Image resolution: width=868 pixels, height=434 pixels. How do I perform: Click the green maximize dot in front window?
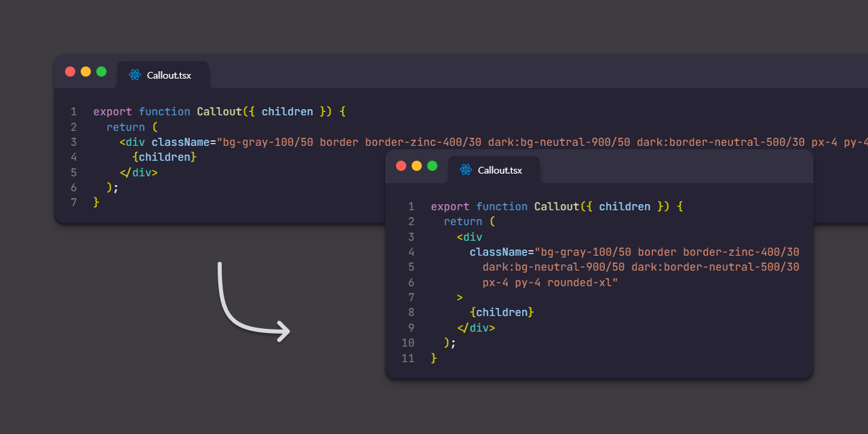pos(432,166)
